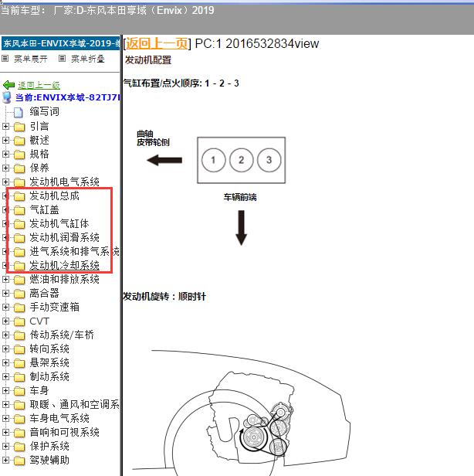Expand the 悬架系统 tree node

click(5, 362)
